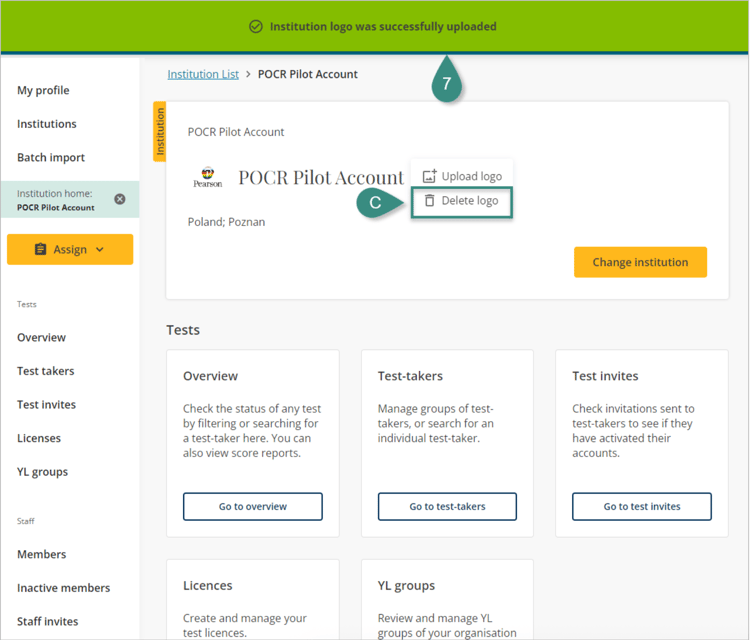Click the clipboard icon on Assign button
Image resolution: width=750 pixels, height=640 pixels.
click(41, 250)
